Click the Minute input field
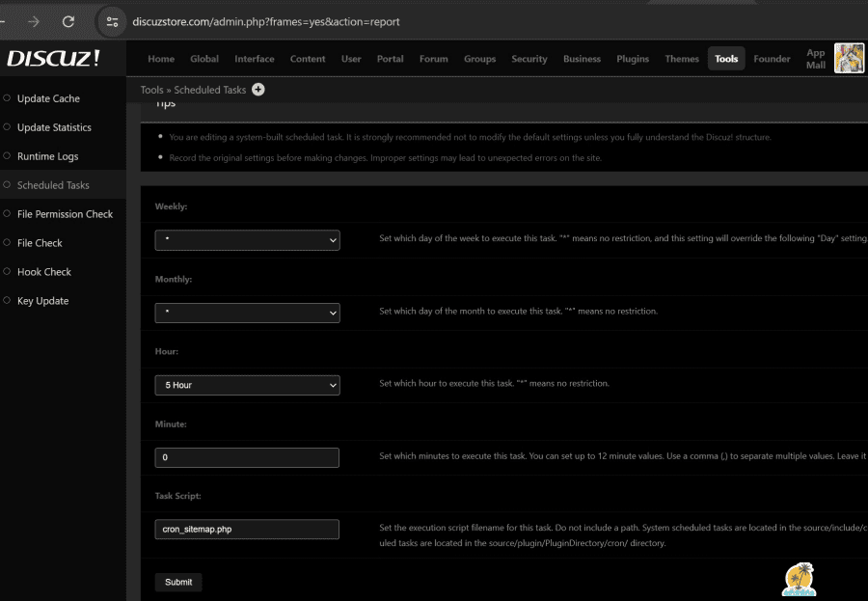The height and width of the screenshot is (601, 868). point(247,457)
